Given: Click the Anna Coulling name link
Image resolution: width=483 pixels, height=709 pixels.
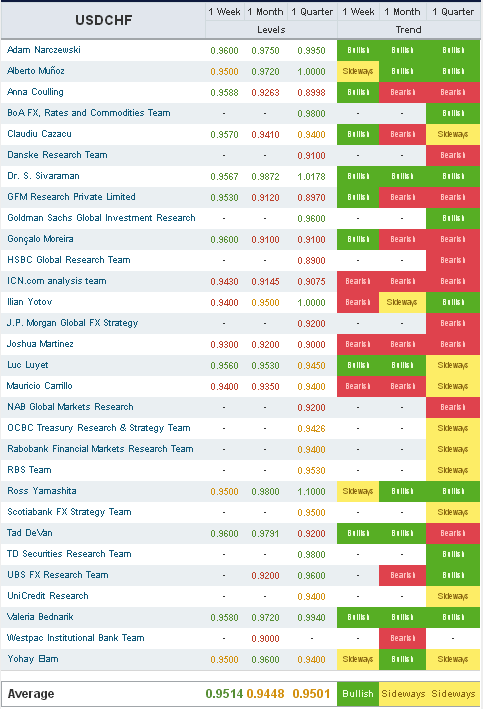Looking at the screenshot, I should (35, 92).
